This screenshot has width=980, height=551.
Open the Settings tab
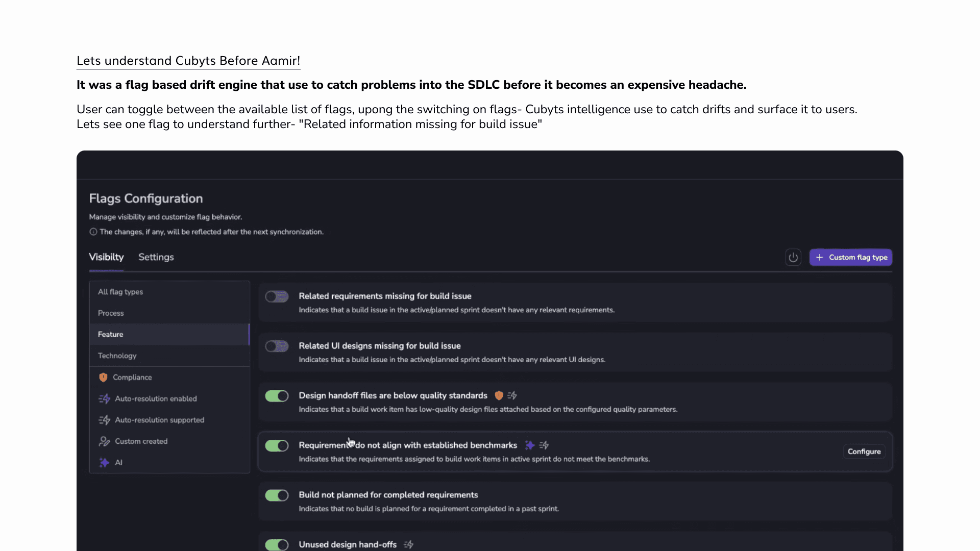coord(156,257)
